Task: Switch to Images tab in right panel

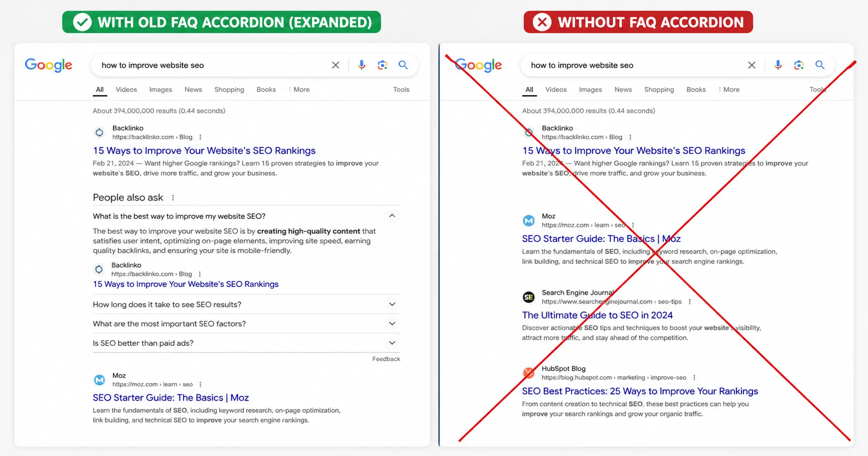Action: [591, 89]
